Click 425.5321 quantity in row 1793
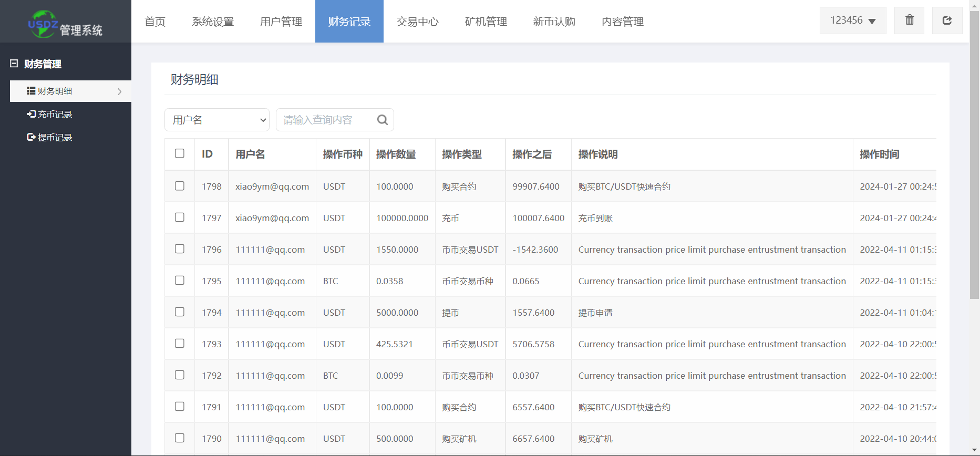The width and height of the screenshot is (980, 456). pos(395,344)
